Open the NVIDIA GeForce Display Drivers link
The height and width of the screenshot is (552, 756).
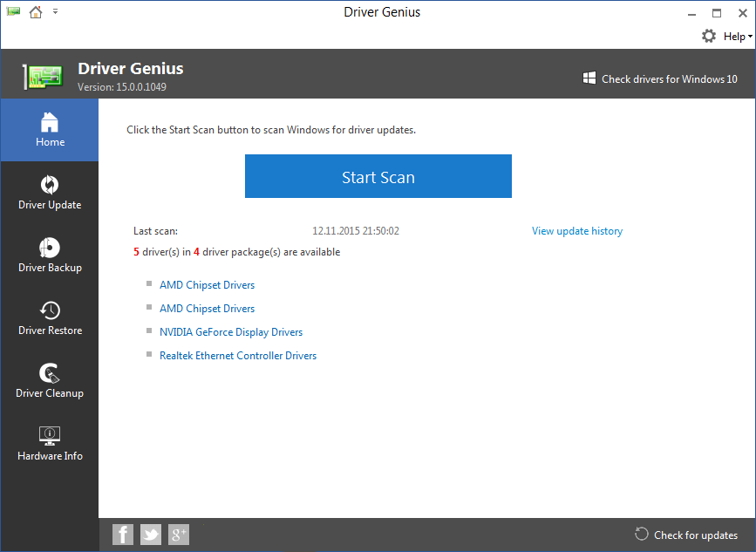pyautogui.click(x=231, y=332)
